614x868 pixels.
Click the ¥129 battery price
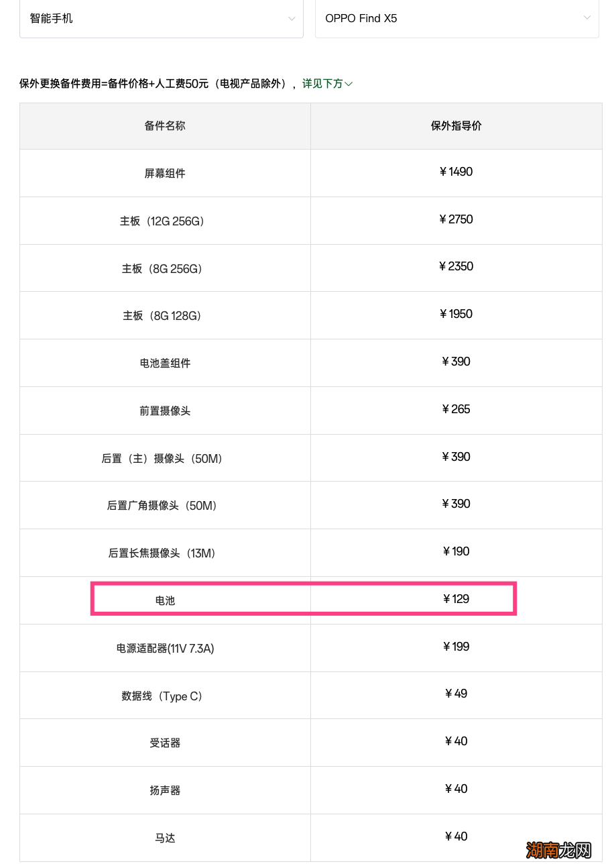456,599
